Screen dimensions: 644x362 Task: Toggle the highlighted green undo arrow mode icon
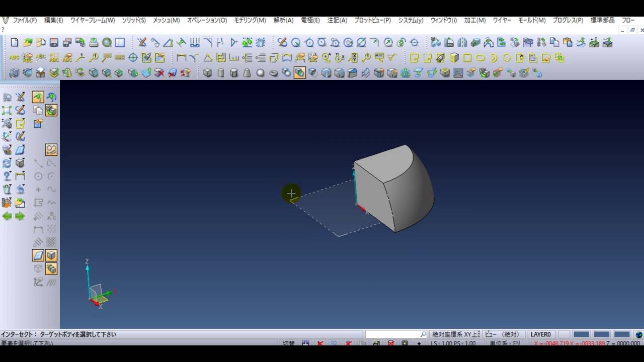pyautogui.click(x=38, y=97)
